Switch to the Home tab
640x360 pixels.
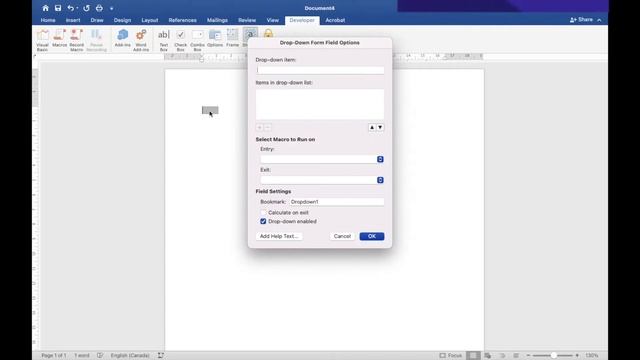point(48,20)
